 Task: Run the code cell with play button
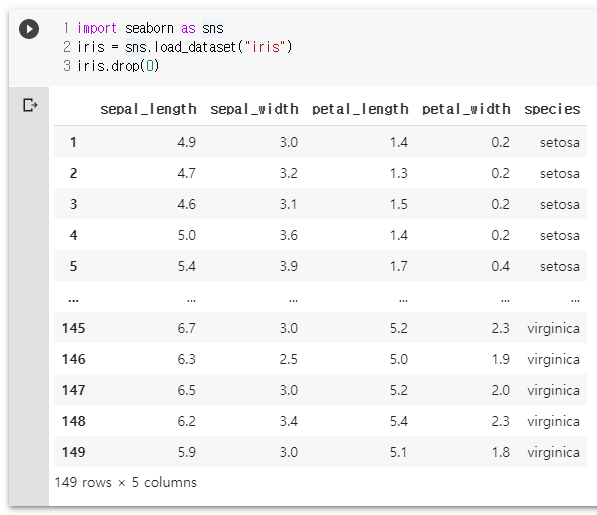click(29, 29)
